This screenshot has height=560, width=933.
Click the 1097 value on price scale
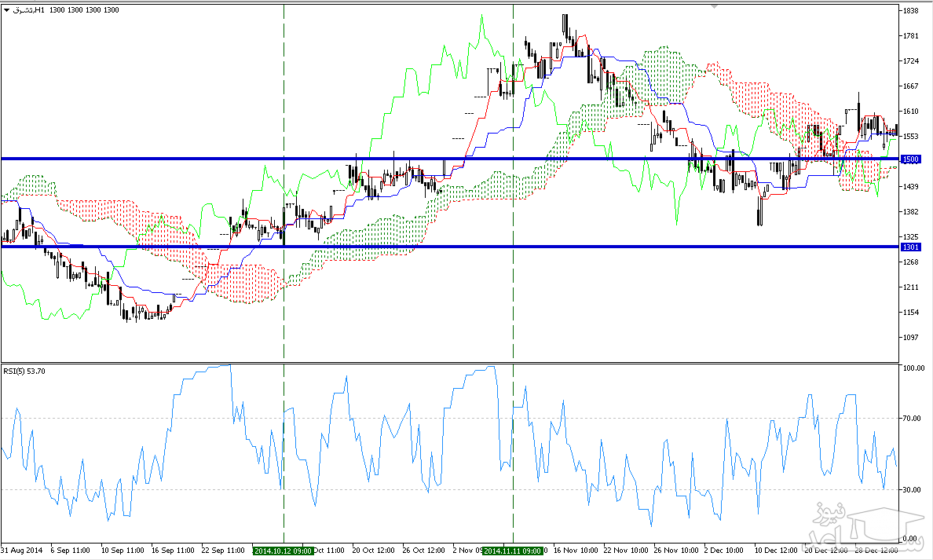(x=912, y=338)
